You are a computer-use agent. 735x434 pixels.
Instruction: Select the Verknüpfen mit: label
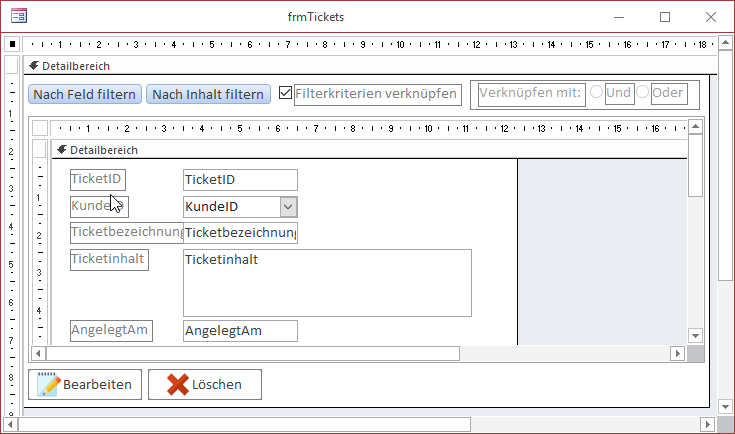(532, 94)
